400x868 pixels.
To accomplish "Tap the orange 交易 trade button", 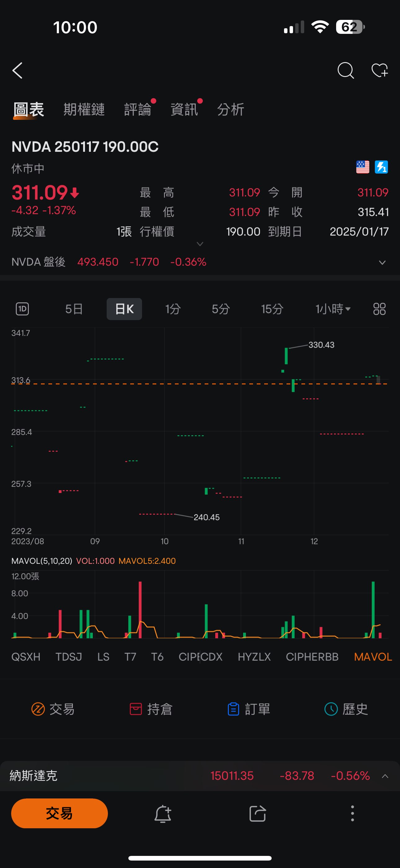I will click(x=60, y=813).
